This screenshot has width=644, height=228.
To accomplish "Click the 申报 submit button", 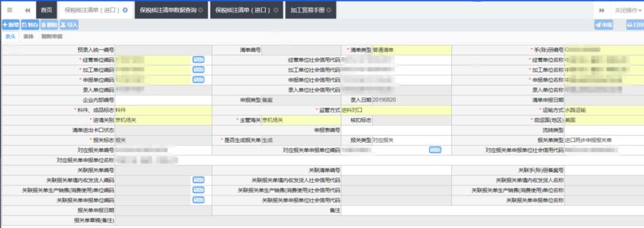I will point(603,25).
